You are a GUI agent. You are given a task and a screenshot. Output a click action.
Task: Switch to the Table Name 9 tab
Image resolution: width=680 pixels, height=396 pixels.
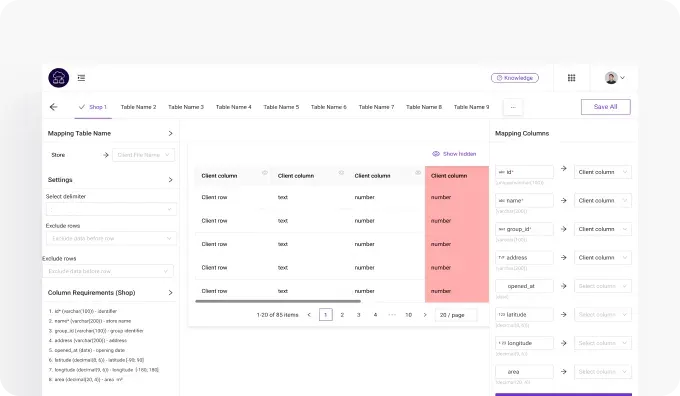click(471, 107)
